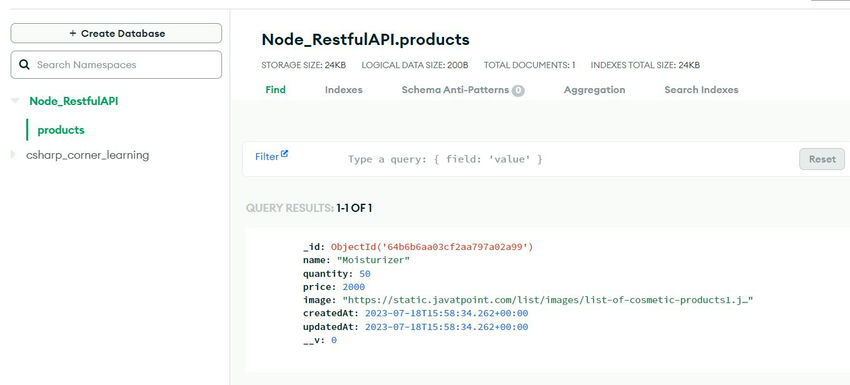Open the Node_RestfulAPI database
This screenshot has width=850, height=385.
pos(74,101)
